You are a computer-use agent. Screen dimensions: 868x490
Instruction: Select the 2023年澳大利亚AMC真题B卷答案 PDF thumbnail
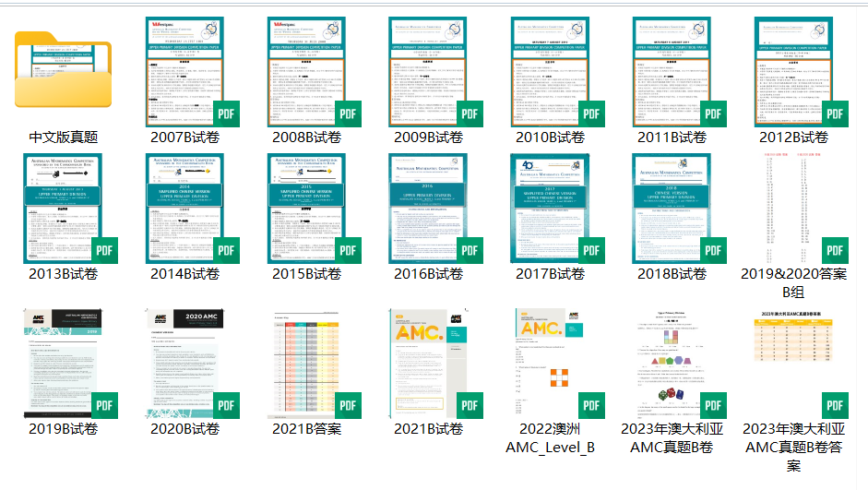tap(801, 364)
